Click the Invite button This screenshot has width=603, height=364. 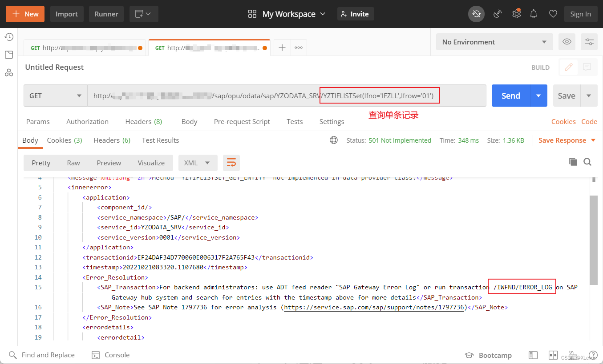[356, 14]
